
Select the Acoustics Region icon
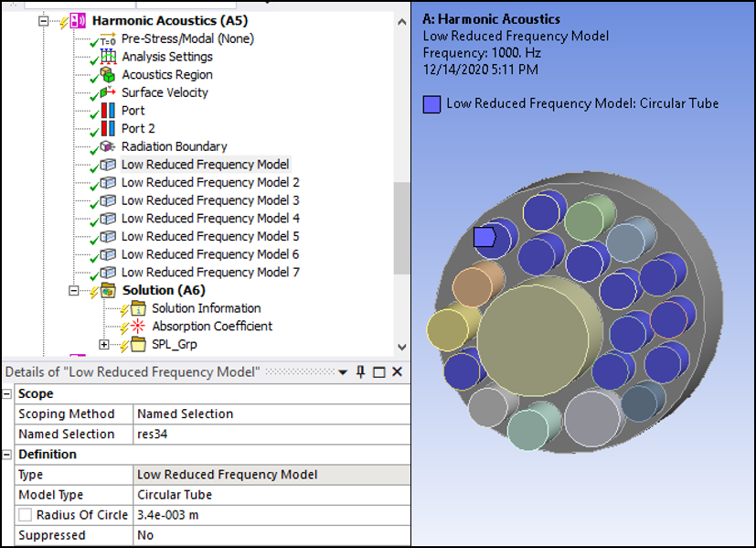(x=109, y=75)
